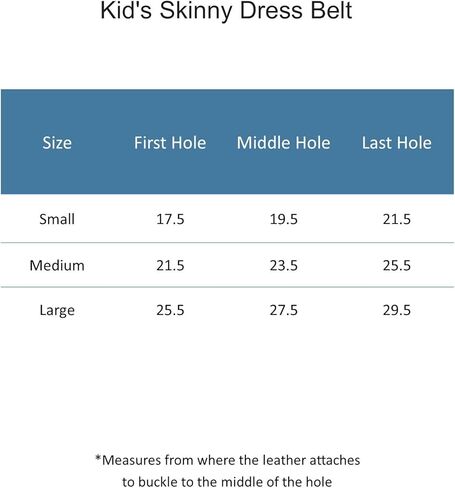Viewport: 455px width, 488px height.
Task: Select the Middle Hole column header
Action: click(x=283, y=143)
